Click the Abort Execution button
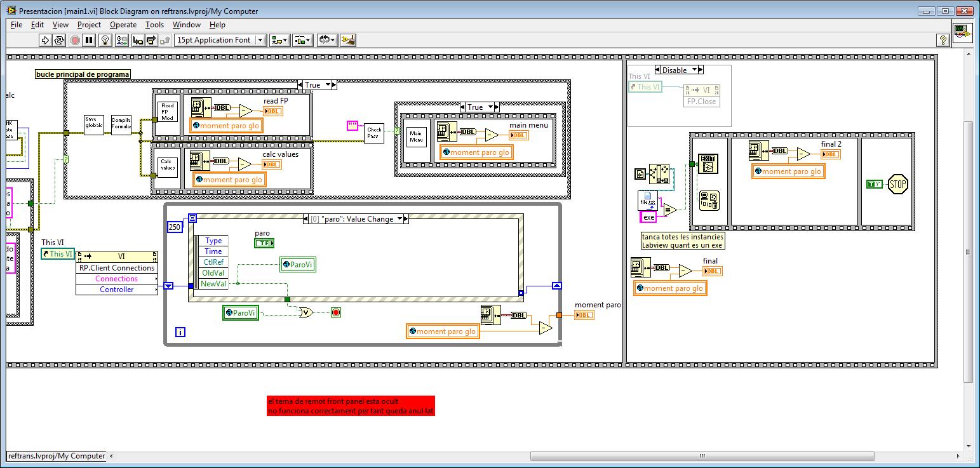Image resolution: width=980 pixels, height=468 pixels. (75, 40)
